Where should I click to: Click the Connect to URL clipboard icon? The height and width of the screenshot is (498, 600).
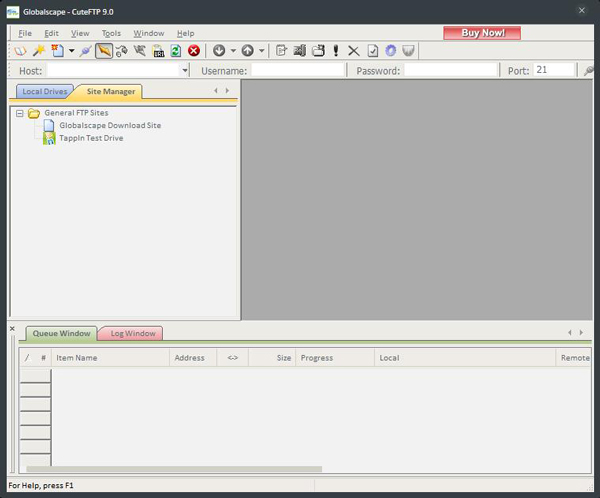(158, 51)
